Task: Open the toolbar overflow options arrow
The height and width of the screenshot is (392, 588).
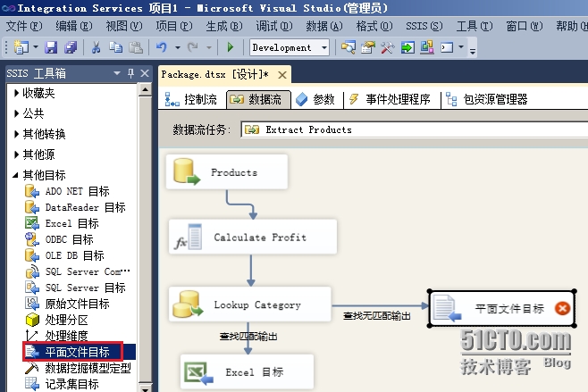Action: pyautogui.click(x=473, y=51)
